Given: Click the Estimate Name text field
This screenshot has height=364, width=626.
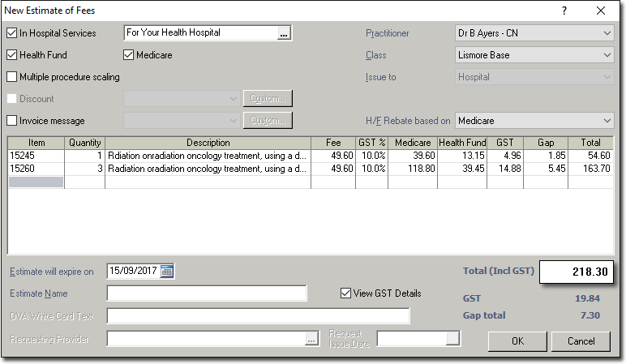Looking at the screenshot, I should pyautogui.click(x=207, y=293).
